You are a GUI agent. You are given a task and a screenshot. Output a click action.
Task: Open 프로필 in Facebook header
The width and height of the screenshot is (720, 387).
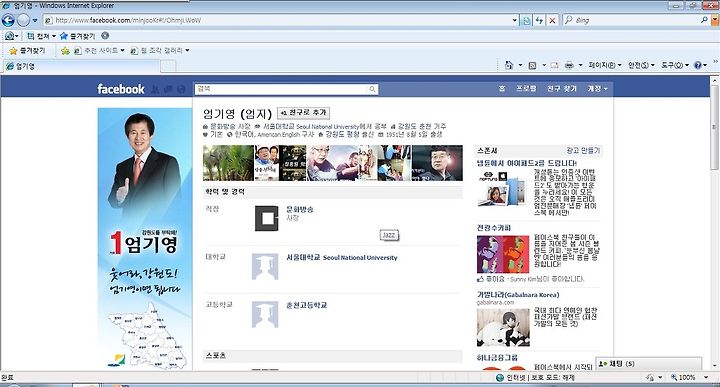pos(526,89)
